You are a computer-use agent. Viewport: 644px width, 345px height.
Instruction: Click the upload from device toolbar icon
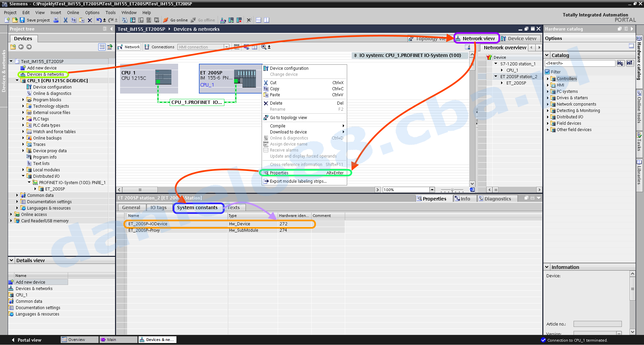click(x=141, y=20)
